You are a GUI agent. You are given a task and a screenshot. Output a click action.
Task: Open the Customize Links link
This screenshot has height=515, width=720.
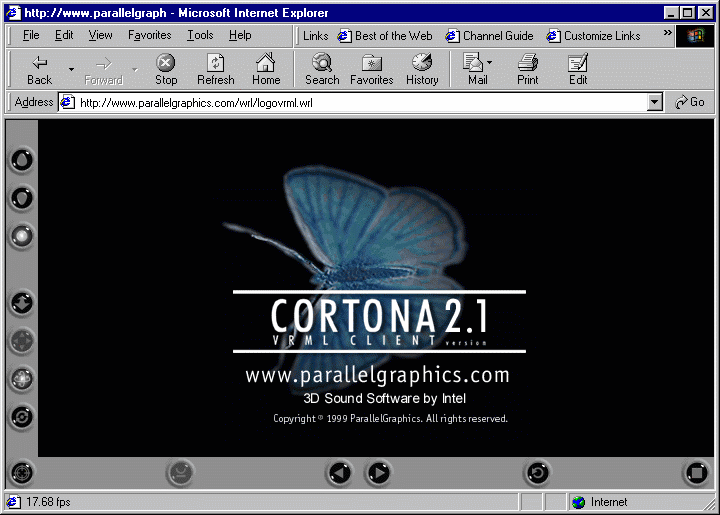tap(593, 36)
